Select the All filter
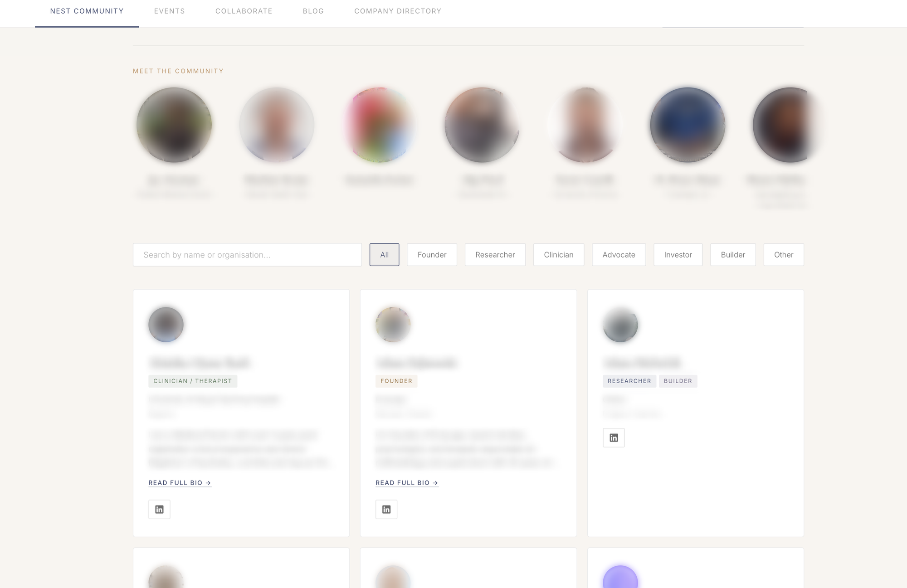907x588 pixels. (385, 255)
